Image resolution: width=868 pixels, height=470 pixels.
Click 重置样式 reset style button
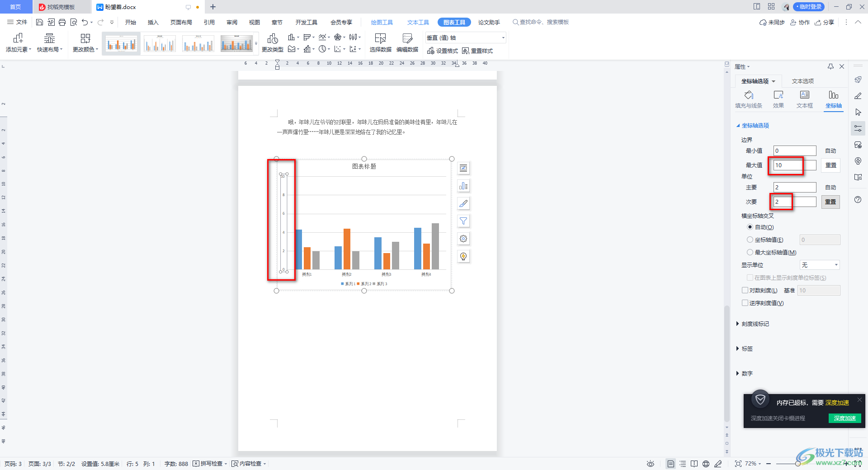tap(477, 51)
